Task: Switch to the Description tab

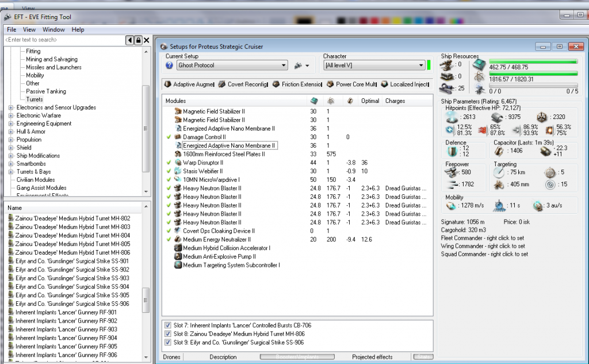Action: (223, 357)
